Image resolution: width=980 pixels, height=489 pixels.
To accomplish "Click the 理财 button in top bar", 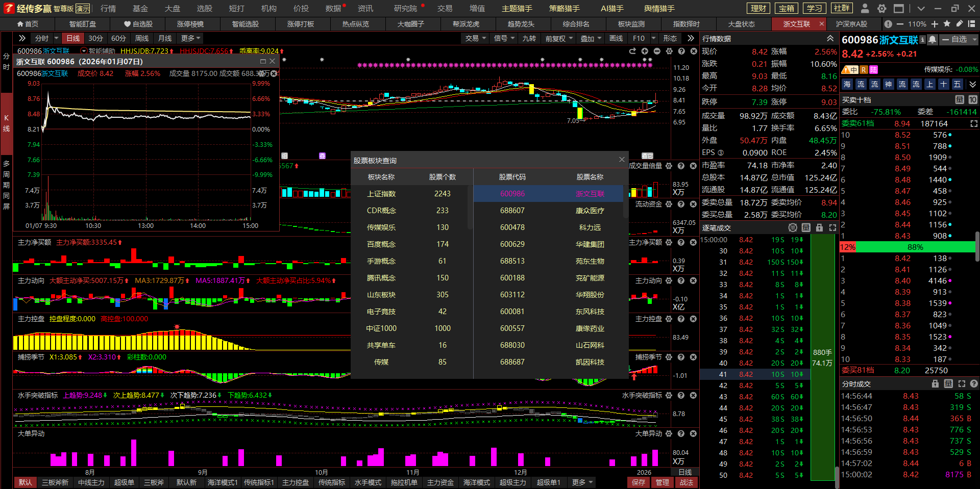I will pos(758,9).
